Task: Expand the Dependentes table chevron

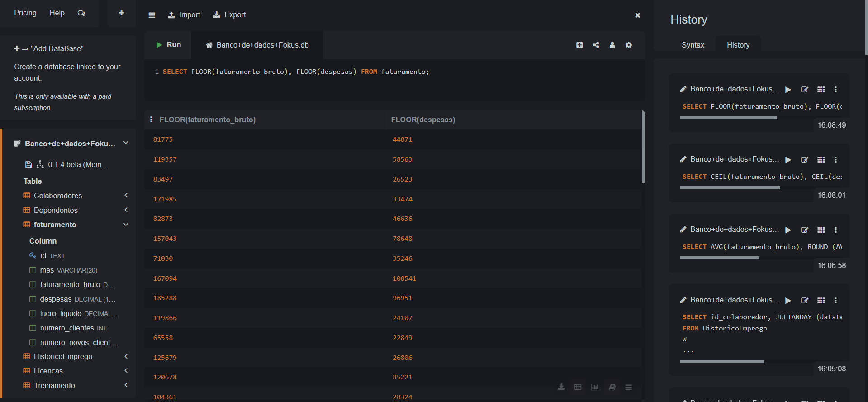Action: [x=126, y=210]
